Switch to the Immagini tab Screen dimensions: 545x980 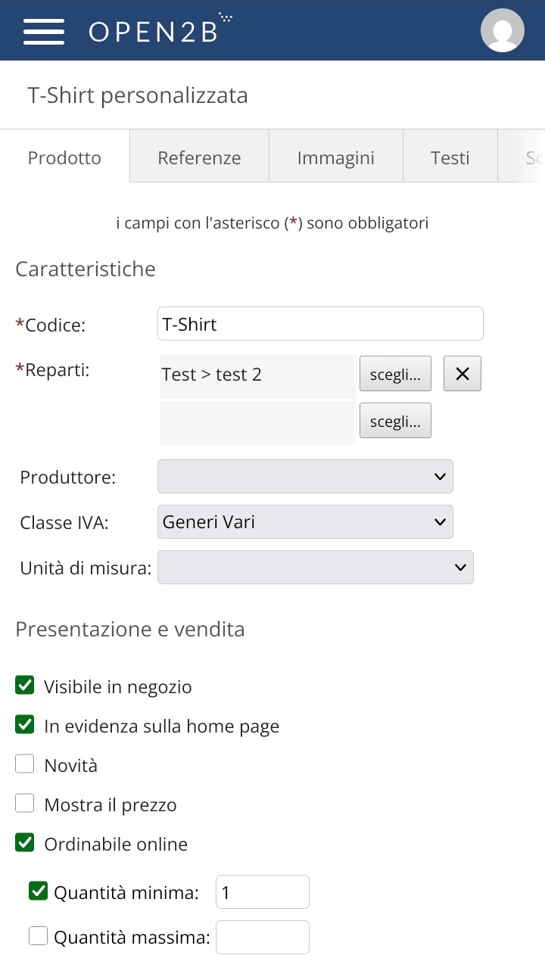click(335, 157)
